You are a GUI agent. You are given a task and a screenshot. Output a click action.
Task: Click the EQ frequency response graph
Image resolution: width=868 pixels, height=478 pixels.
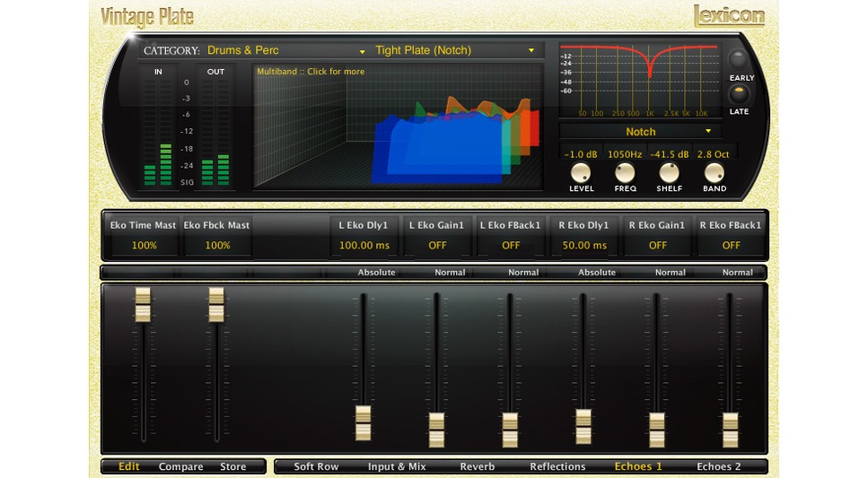[x=639, y=80]
